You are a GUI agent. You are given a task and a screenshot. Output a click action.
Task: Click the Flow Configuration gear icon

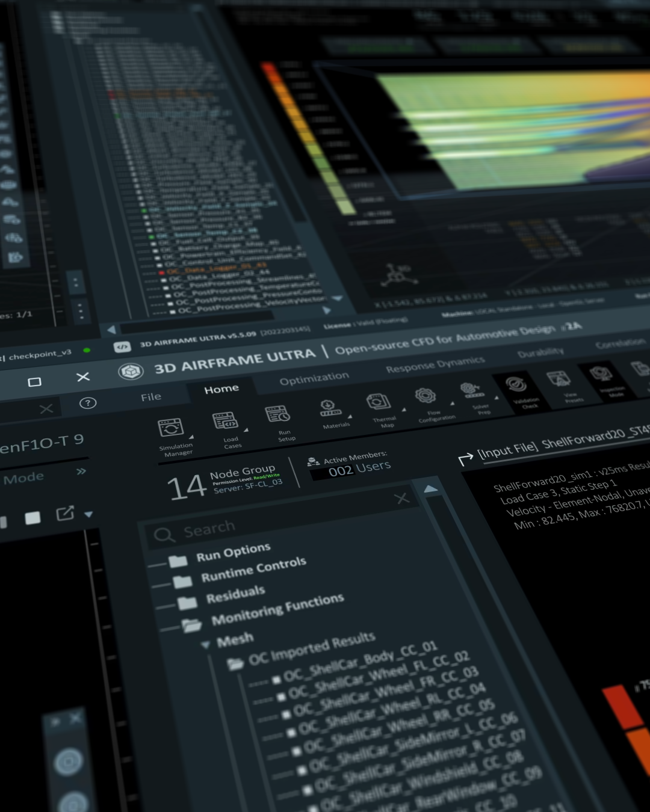pos(425,396)
